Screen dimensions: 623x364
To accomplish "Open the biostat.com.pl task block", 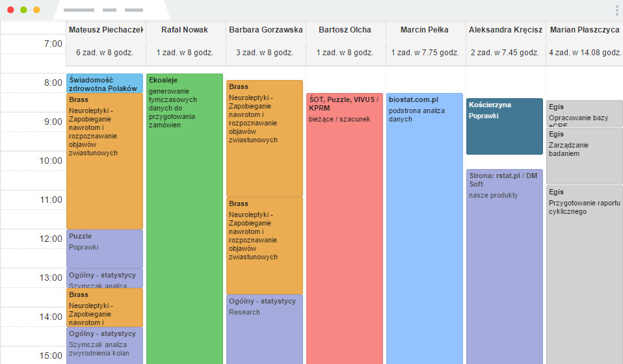I will coord(425,229).
